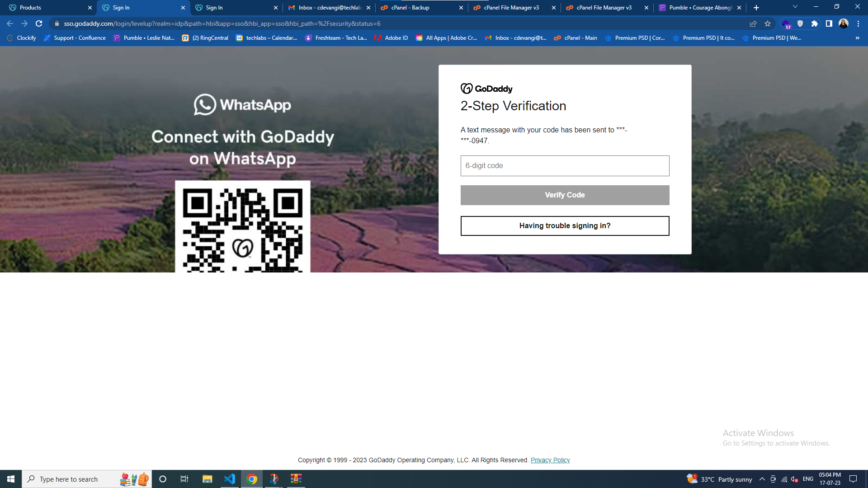Click the 6-digit code input field
The width and height of the screenshot is (868, 488).
pos(565,166)
